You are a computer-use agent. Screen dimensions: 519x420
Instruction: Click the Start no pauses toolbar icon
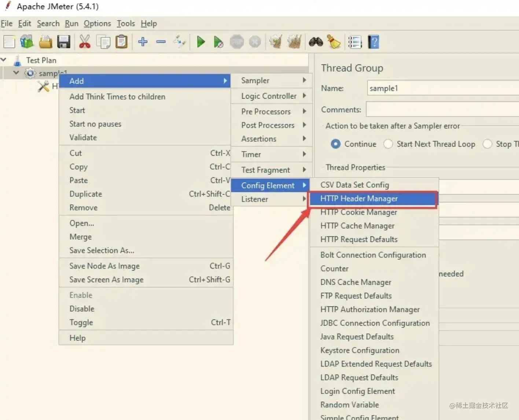pos(218,42)
